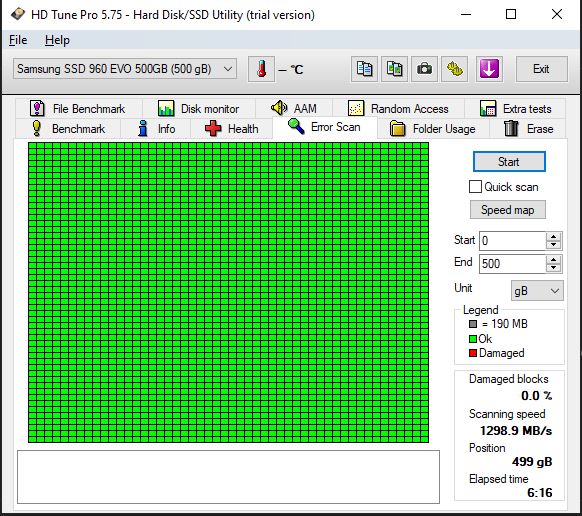Click the Exit button

(542, 69)
